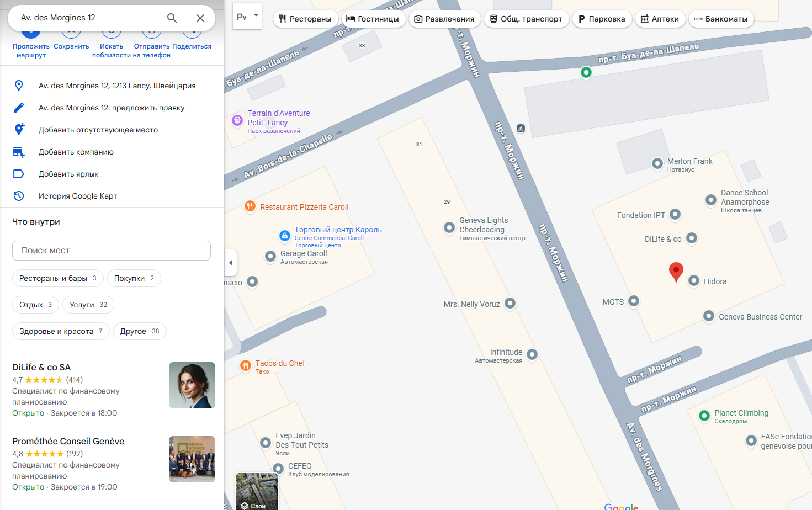This screenshot has width=812, height=510.
Task: Click Prométhée Conseil Genève photo thumbnail
Action: [x=192, y=459]
